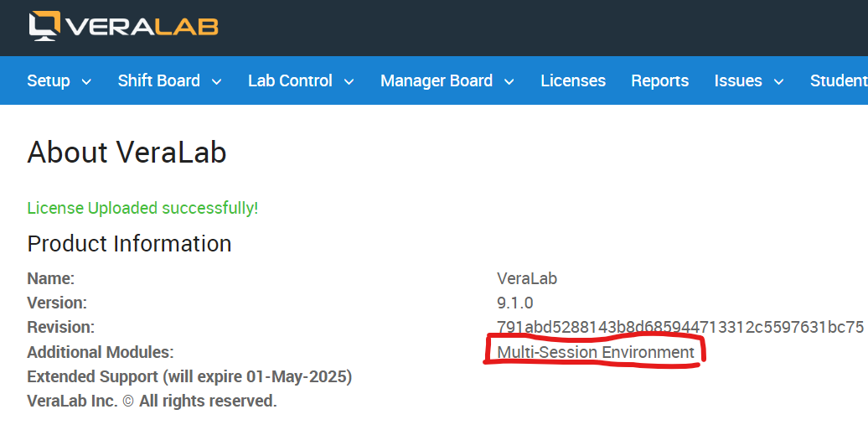The image size is (868, 430).
Task: Open the partially visible Student menu
Action: pos(839,81)
